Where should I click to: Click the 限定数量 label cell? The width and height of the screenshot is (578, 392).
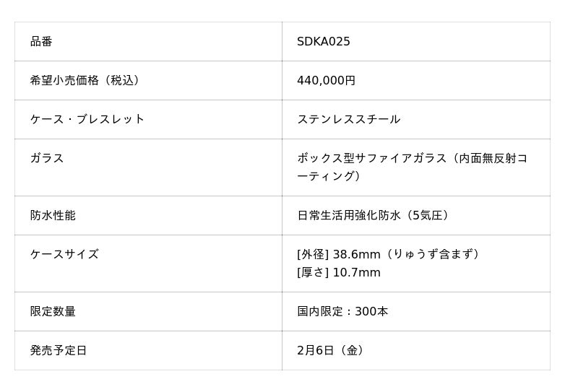pos(53,312)
